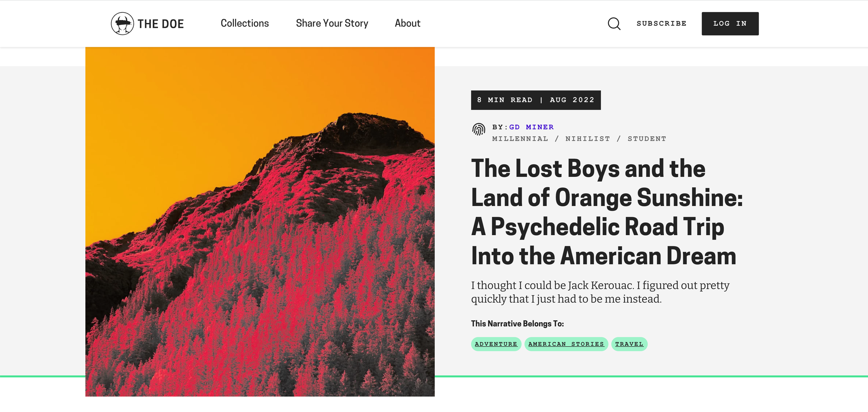Click the LOG IN button
The width and height of the screenshot is (868, 412).
coord(730,24)
